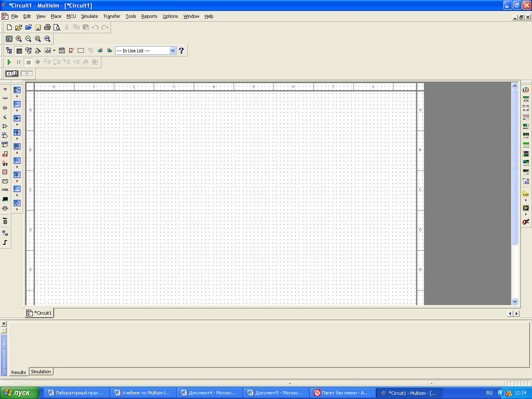
Task: Select the Logic Analyzer instrument
Action: 526,154
